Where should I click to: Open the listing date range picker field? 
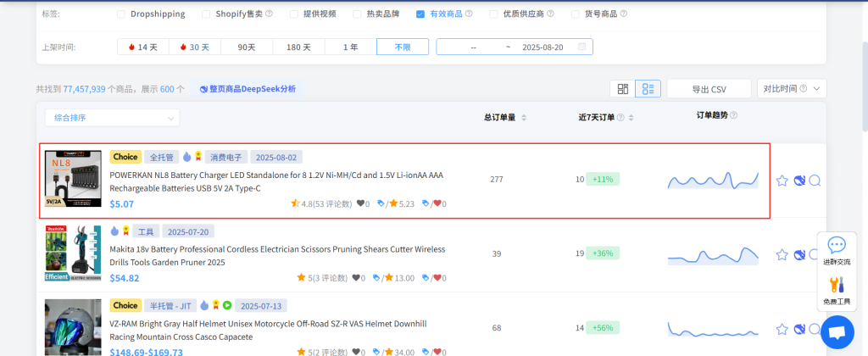(x=514, y=47)
